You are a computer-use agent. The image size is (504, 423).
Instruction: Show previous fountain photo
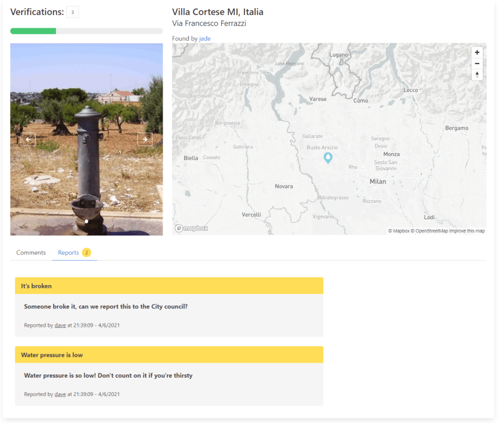[28, 139]
